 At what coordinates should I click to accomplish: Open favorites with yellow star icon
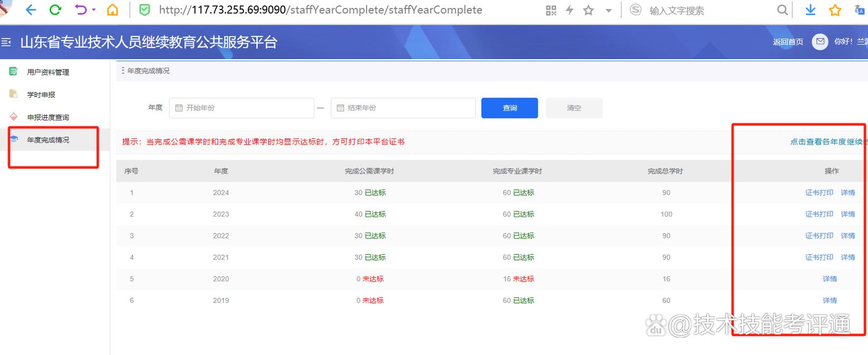coord(835,10)
